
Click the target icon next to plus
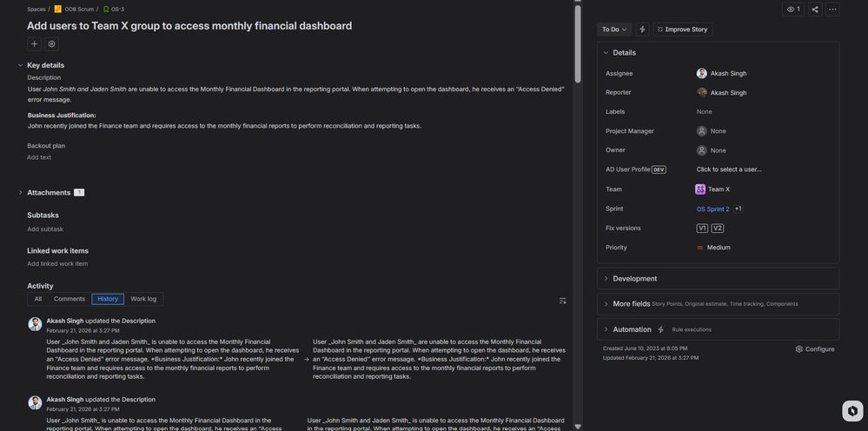coord(51,44)
